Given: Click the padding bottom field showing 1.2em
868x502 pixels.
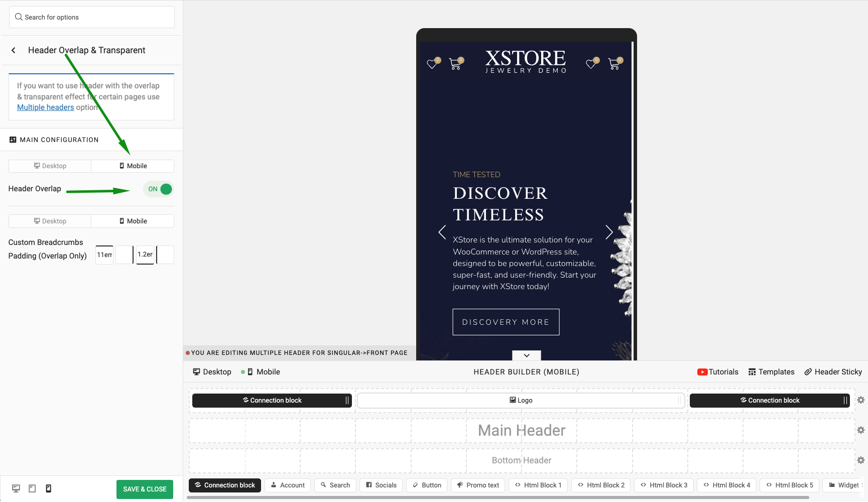Looking at the screenshot, I should tap(145, 255).
